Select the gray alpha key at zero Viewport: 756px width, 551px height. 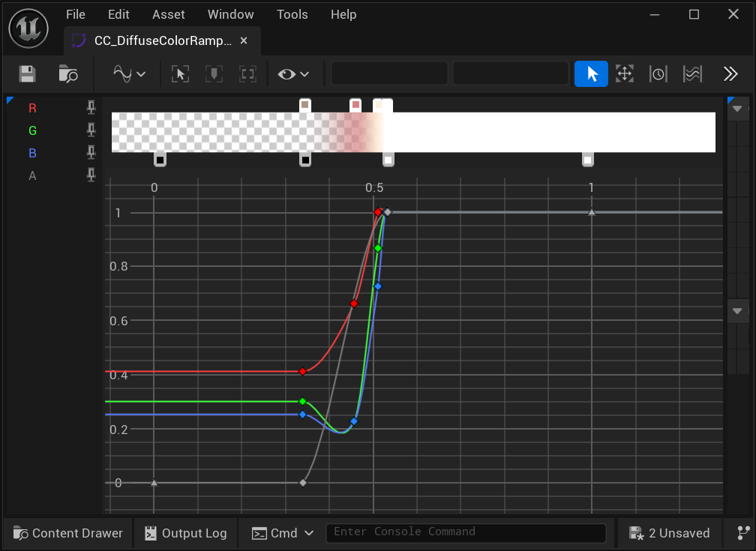click(x=303, y=483)
